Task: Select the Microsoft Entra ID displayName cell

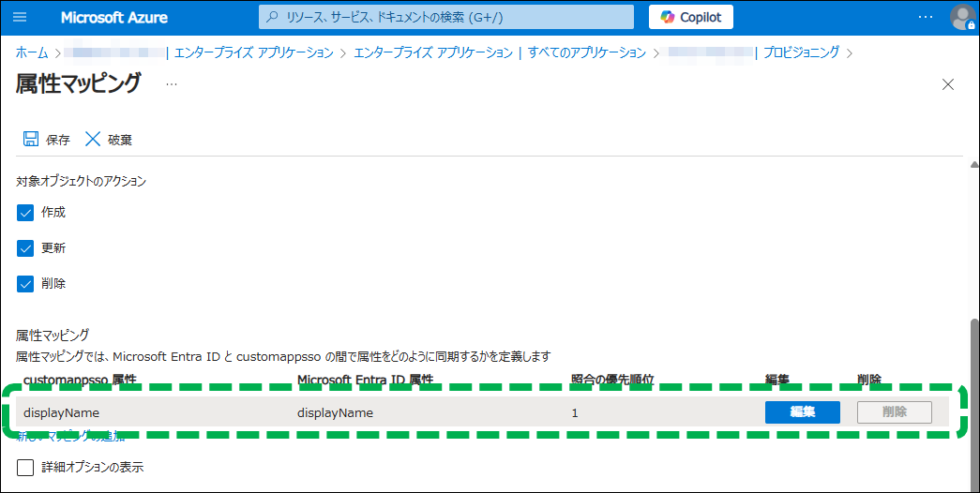Action: click(x=335, y=412)
